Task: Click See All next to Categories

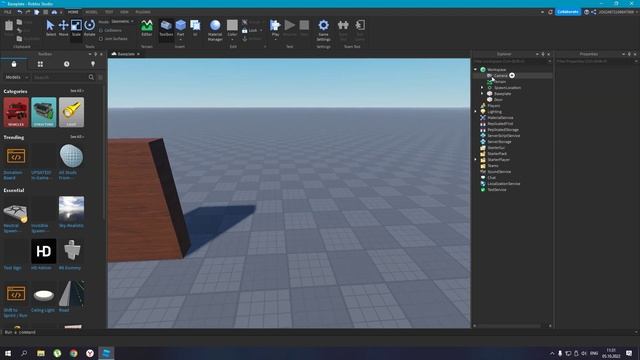Action: [x=77, y=91]
